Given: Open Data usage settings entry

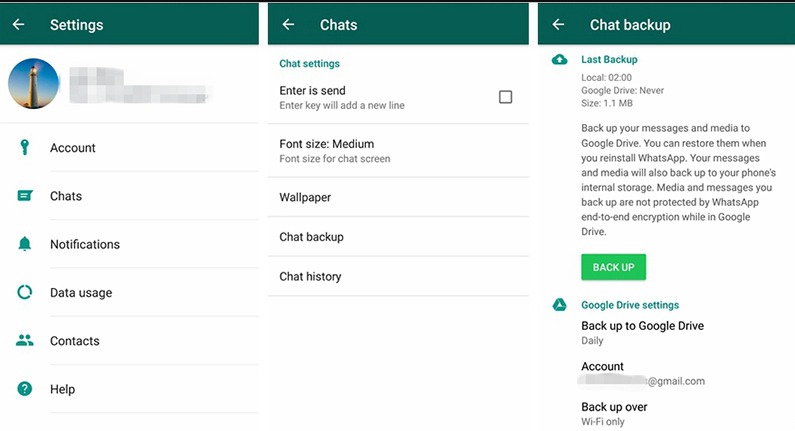Looking at the screenshot, I should (129, 292).
